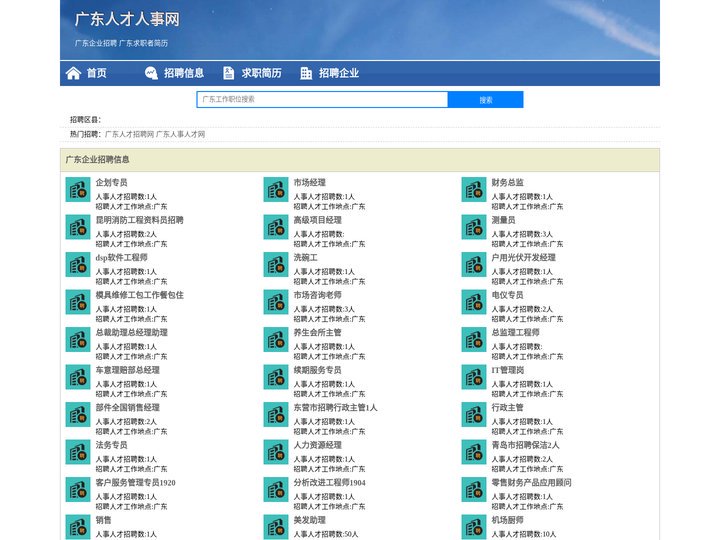
Task: Click the job icon next to 法务专员
Action: point(78,452)
